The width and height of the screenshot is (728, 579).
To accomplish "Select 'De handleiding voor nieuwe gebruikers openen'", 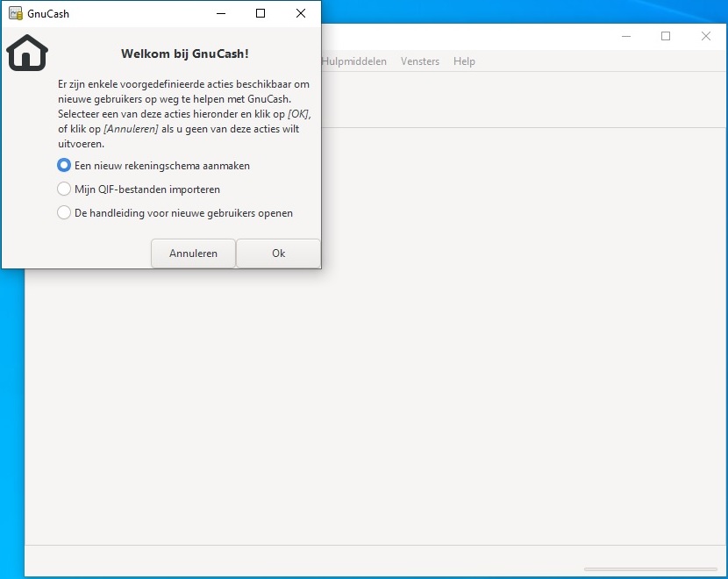I will pos(64,212).
